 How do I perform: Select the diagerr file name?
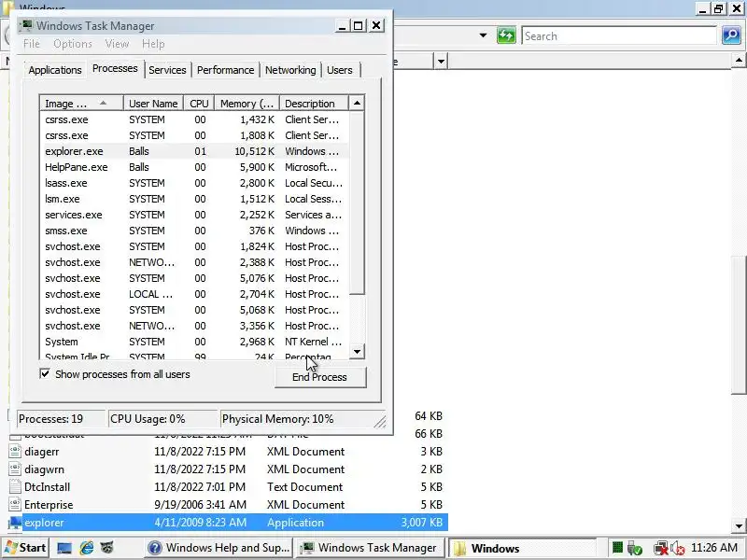(x=42, y=452)
